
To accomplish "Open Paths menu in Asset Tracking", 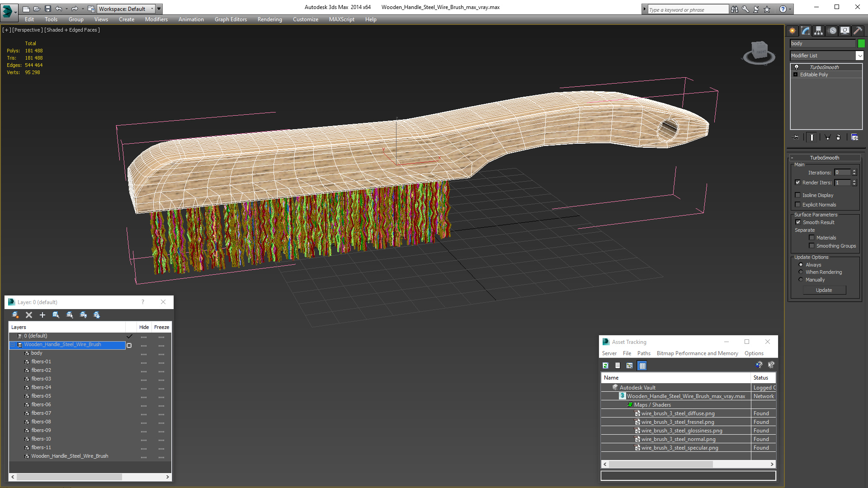I will 644,353.
